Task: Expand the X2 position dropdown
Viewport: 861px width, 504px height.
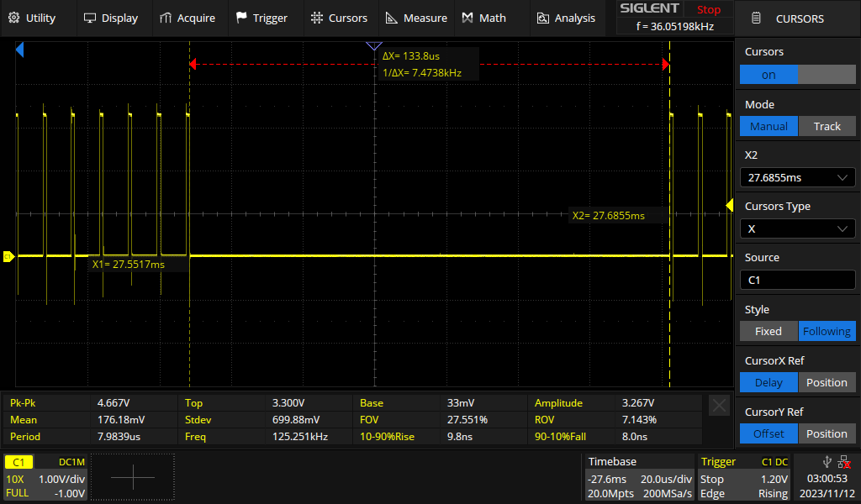Action: point(797,177)
